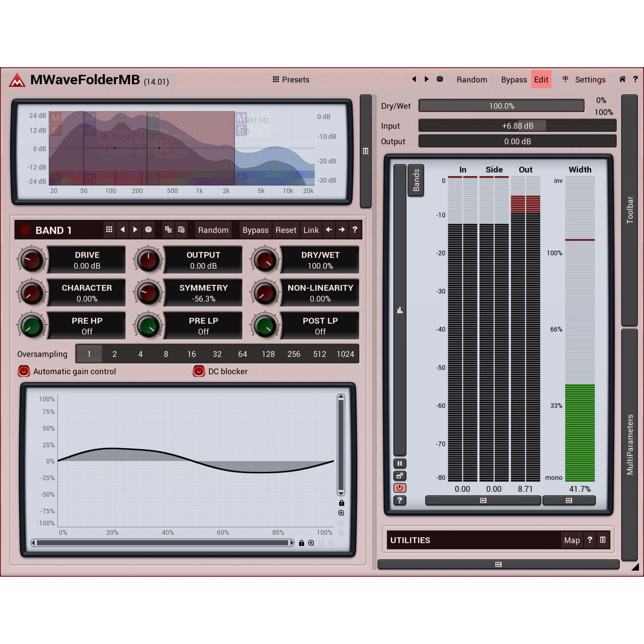Collapse the spectrum analyzer panel
This screenshot has width=644, height=644.
pyautogui.click(x=365, y=151)
